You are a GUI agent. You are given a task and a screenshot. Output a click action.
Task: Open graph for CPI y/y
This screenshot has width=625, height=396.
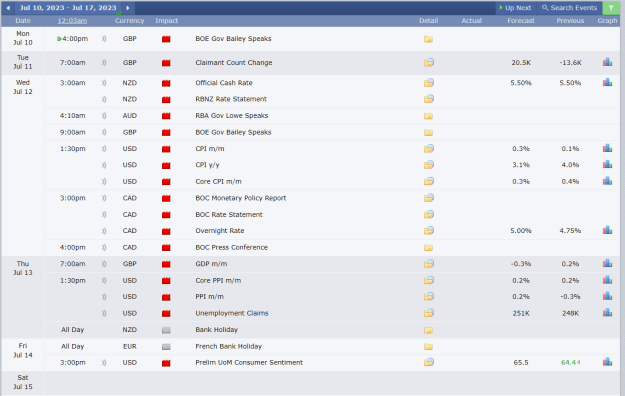[607, 165]
